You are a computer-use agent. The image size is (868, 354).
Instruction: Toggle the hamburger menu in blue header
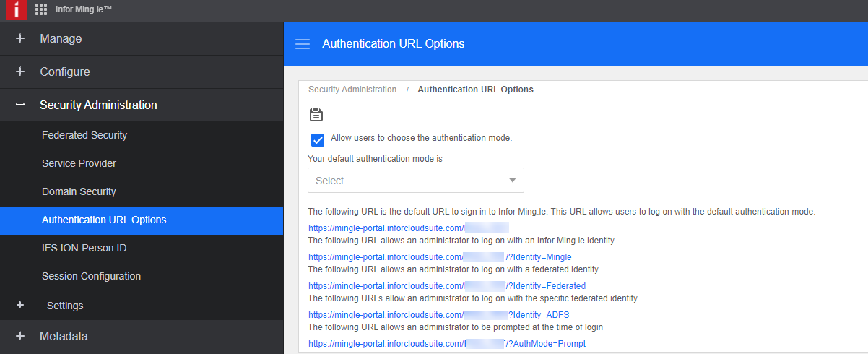(303, 44)
